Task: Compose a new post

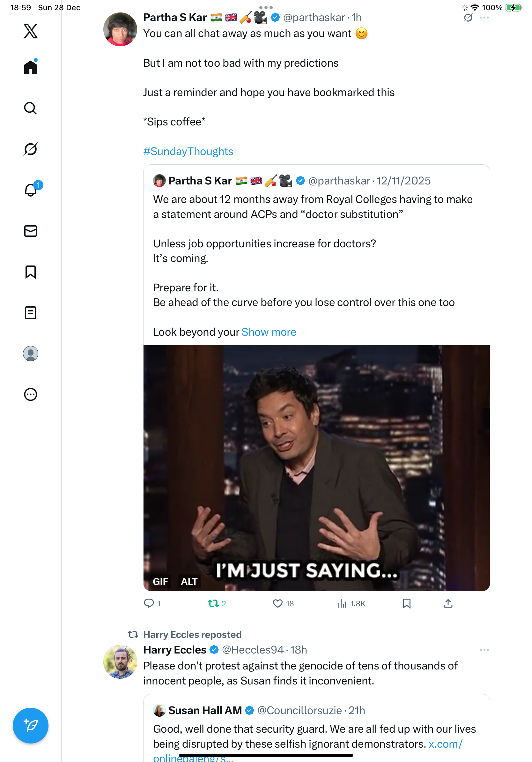Action: click(31, 726)
